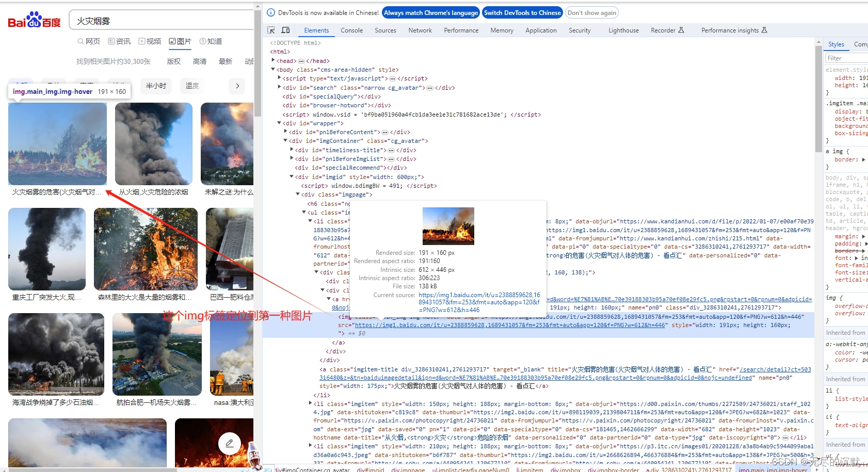Open the Network panel tab
The image size is (868, 472).
pyautogui.click(x=420, y=30)
